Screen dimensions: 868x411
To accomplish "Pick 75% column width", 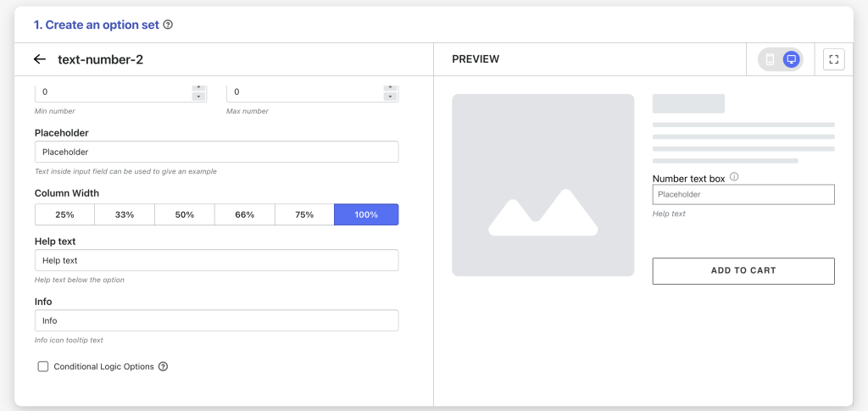I will (x=304, y=214).
